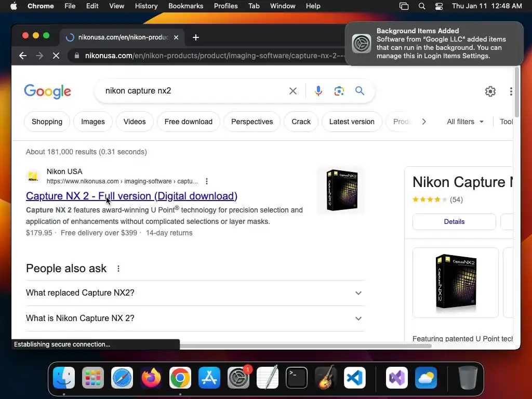Click the padlock site info icon
This screenshot has width=532, height=399.
(77, 56)
